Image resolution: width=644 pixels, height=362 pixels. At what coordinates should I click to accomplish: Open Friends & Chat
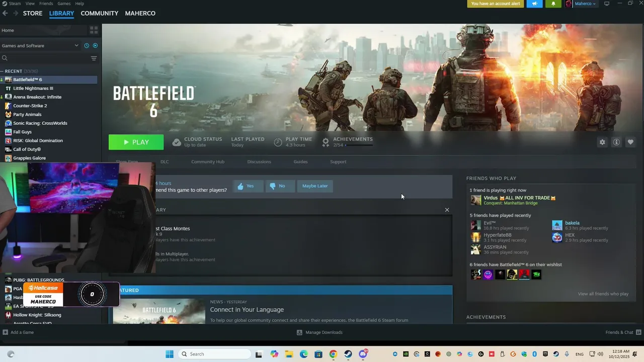point(623,332)
